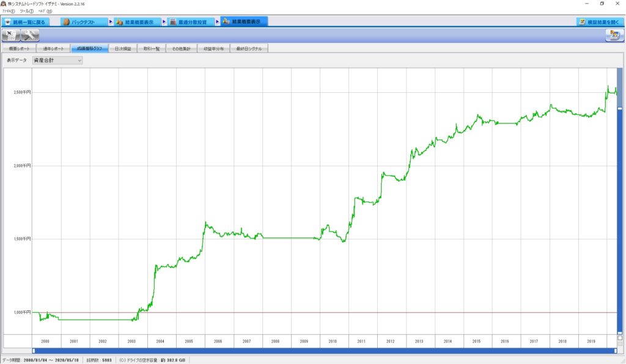Viewport: 626px width, 364px height.
Task: Open the wrench settings tool
Action: pos(29,35)
